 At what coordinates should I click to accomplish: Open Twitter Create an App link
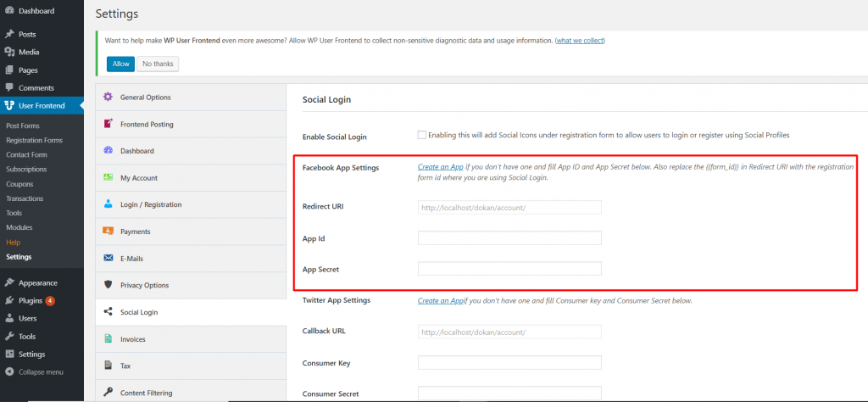(441, 301)
